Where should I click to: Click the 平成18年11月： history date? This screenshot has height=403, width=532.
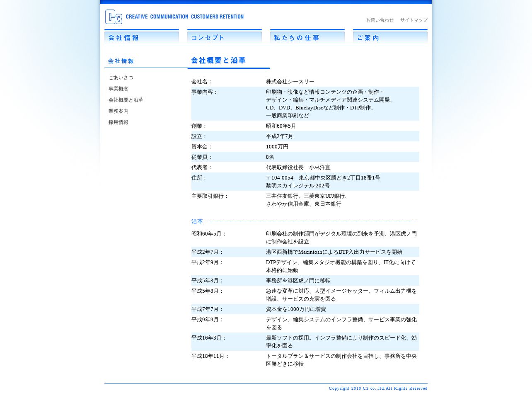[x=210, y=356]
